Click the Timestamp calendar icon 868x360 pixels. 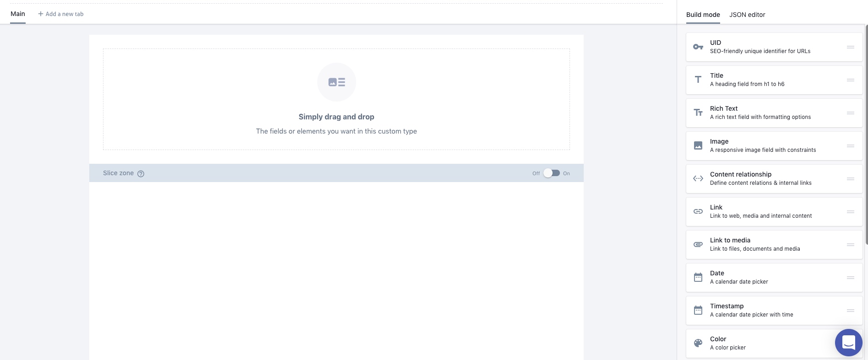[x=698, y=310]
